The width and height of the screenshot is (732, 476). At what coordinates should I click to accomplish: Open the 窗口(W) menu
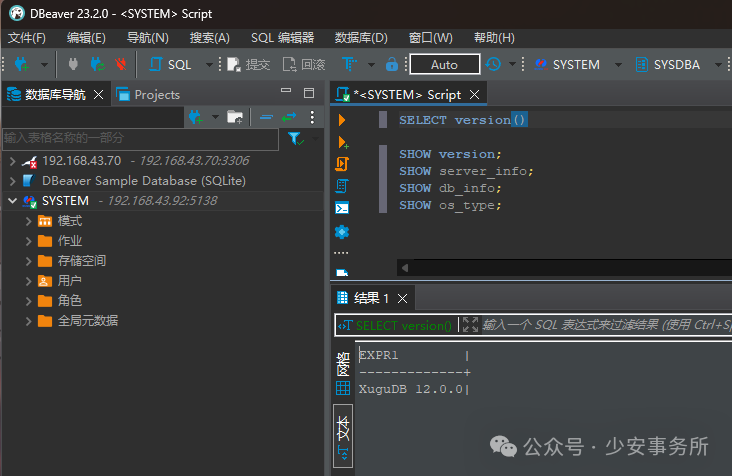tap(430, 38)
